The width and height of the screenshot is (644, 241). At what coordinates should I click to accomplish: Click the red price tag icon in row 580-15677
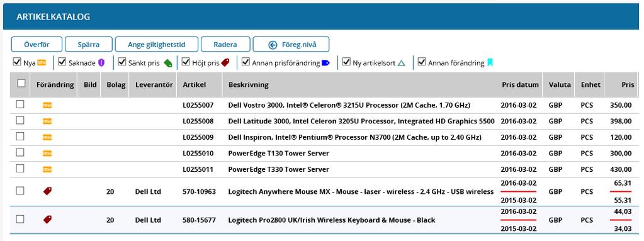pyautogui.click(x=48, y=219)
